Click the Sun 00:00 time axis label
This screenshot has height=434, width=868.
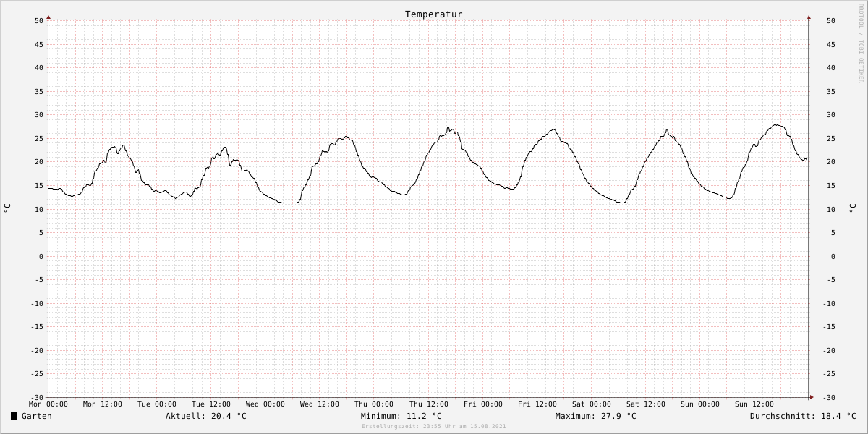(700, 404)
